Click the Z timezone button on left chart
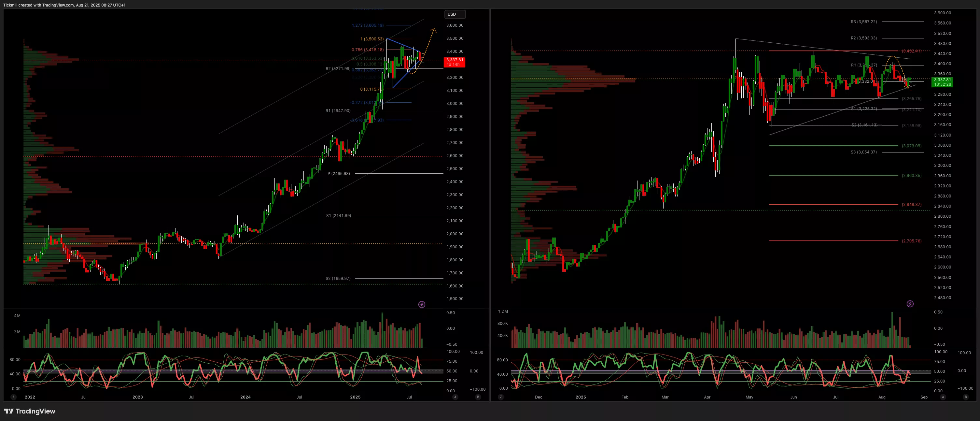Image resolution: width=980 pixels, height=421 pixels. [x=13, y=397]
